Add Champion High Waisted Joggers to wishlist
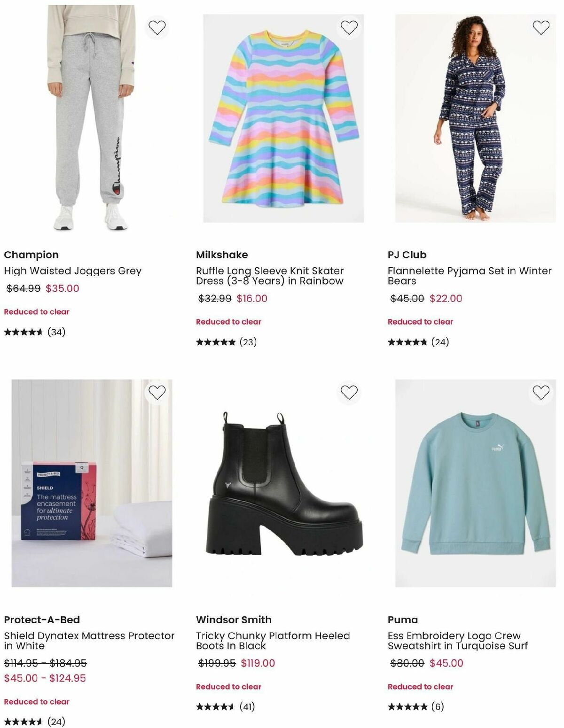The image size is (564, 728). tap(157, 27)
